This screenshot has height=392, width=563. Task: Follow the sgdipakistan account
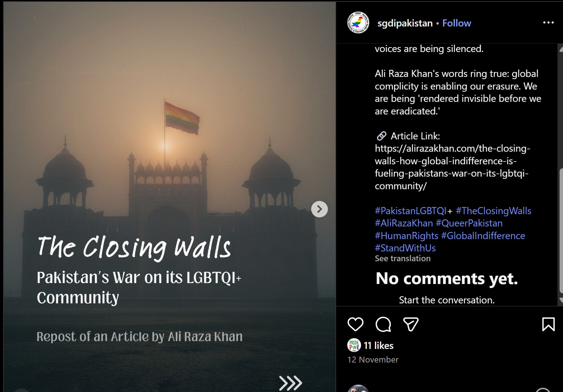pos(456,23)
